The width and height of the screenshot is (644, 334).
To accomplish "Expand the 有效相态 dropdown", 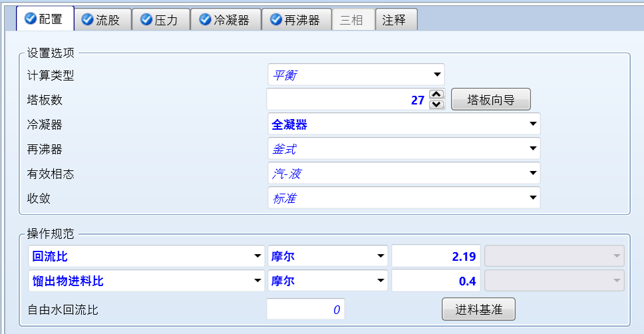I will click(533, 174).
